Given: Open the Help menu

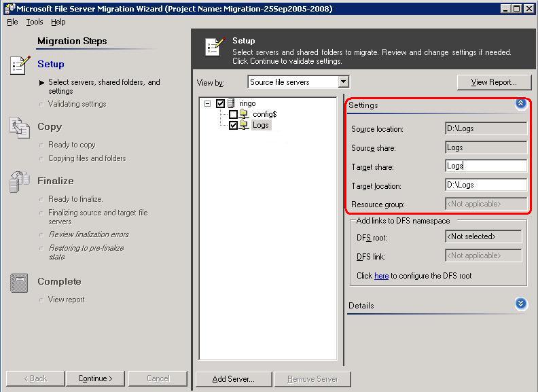Looking at the screenshot, I should tap(58, 22).
